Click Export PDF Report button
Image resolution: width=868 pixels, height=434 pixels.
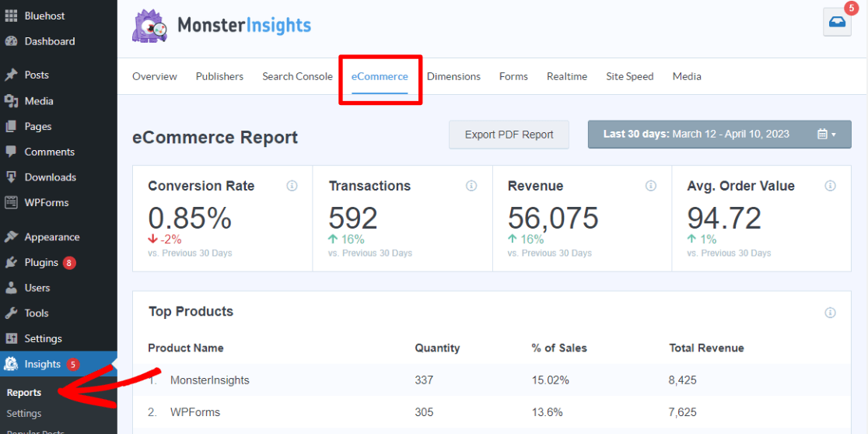tap(509, 135)
